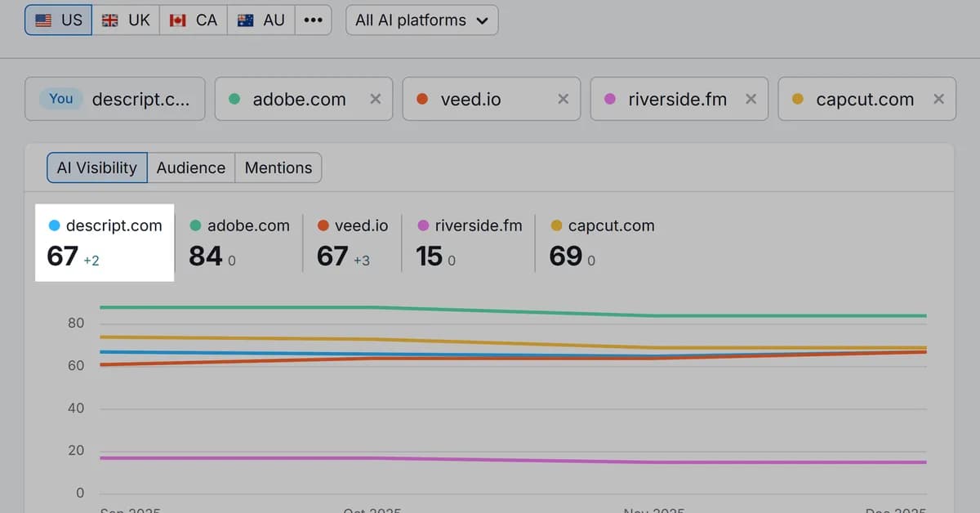Click veed.io legend label
This screenshot has height=513, width=980.
[361, 225]
